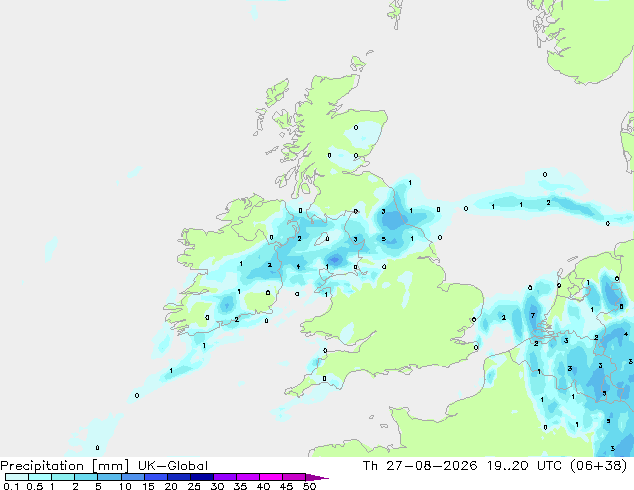Select the legend swatch between 2 and 5
The height and width of the screenshot is (490, 634).
86,477
